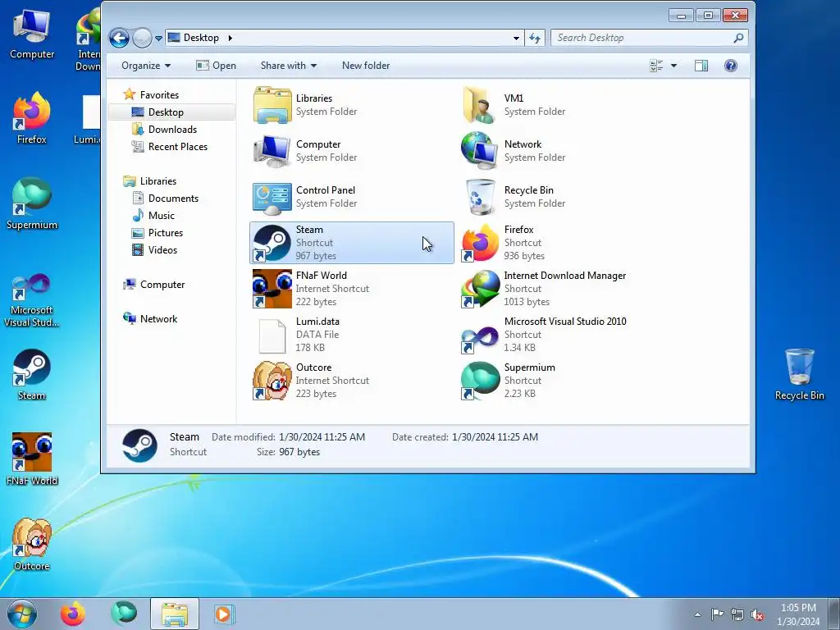The width and height of the screenshot is (840, 630).
Task: Click the Open button in toolbar
Action: 216,66
